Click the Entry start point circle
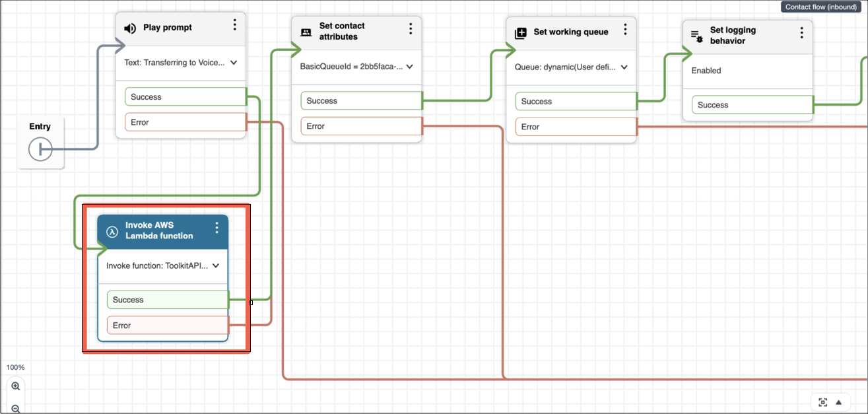Image resolution: width=868 pixels, height=414 pixels. 40,150
